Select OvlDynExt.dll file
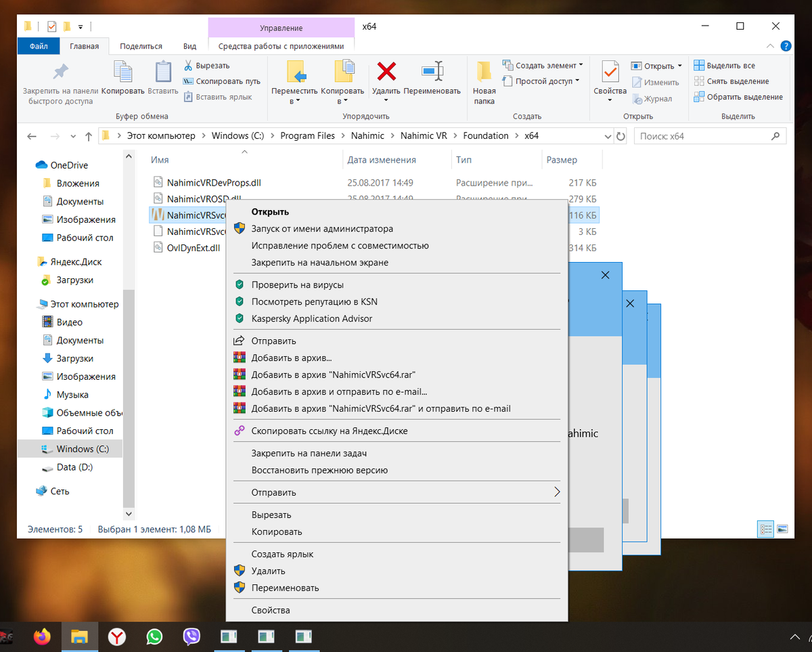The width and height of the screenshot is (812, 652). pos(194,248)
